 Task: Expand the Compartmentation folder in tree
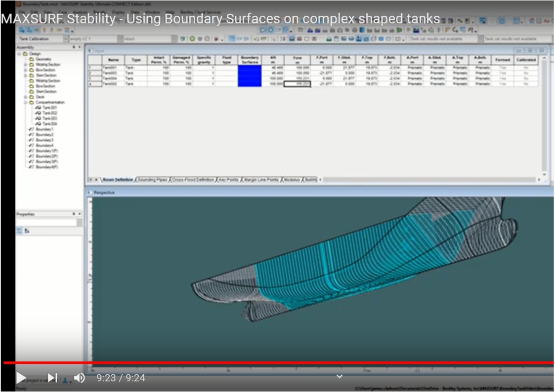click(26, 102)
